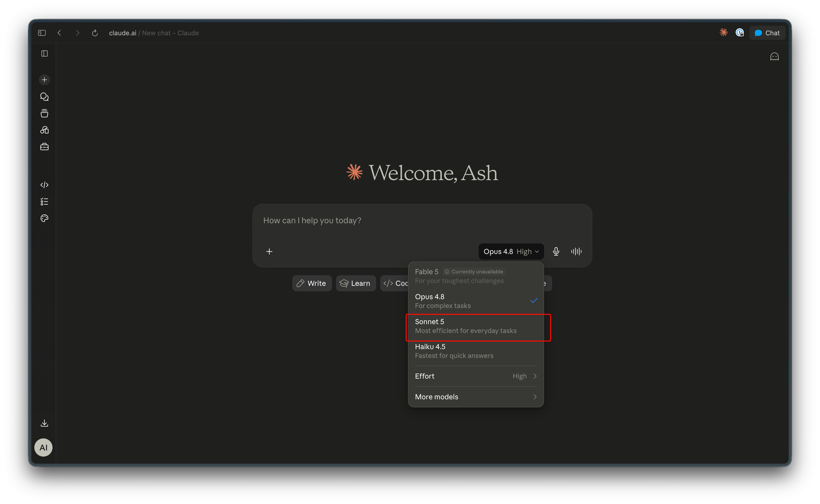Image resolution: width=820 pixels, height=504 pixels.
Task: Click the Write suggestion button
Action: click(312, 283)
